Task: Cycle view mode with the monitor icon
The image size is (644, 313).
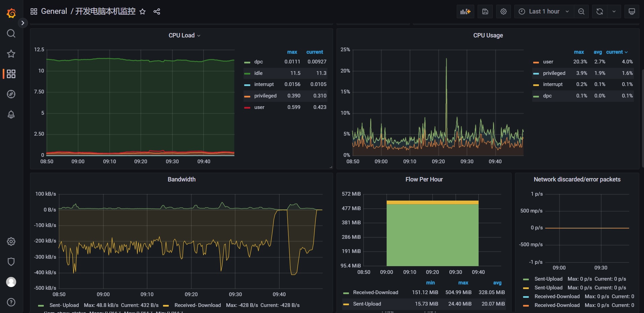Action: click(632, 11)
